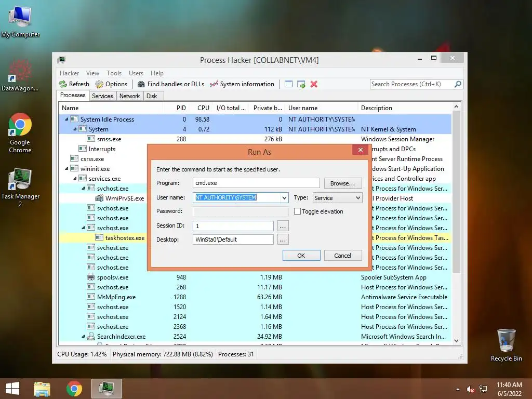Open Windows Start button
Viewport: 532px width, 399px height.
coord(12,389)
